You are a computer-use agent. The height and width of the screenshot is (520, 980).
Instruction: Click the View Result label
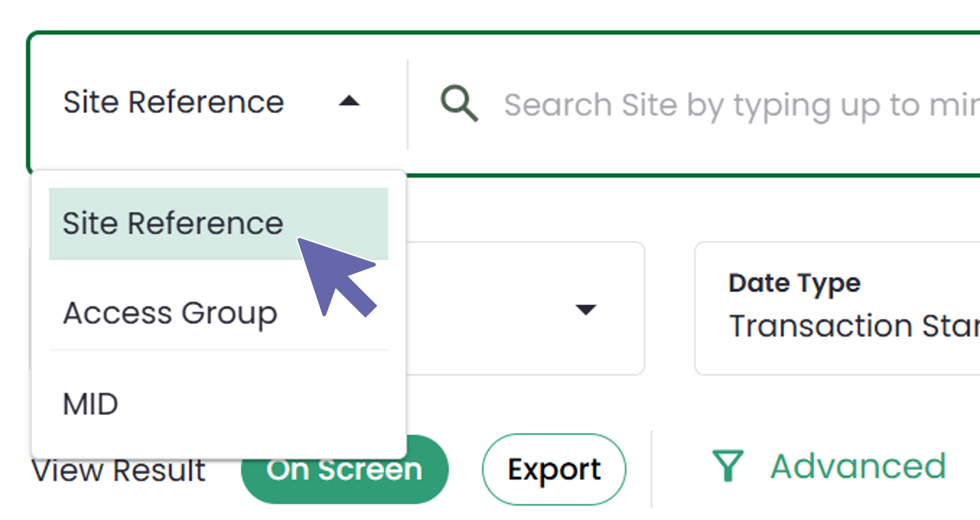click(119, 469)
